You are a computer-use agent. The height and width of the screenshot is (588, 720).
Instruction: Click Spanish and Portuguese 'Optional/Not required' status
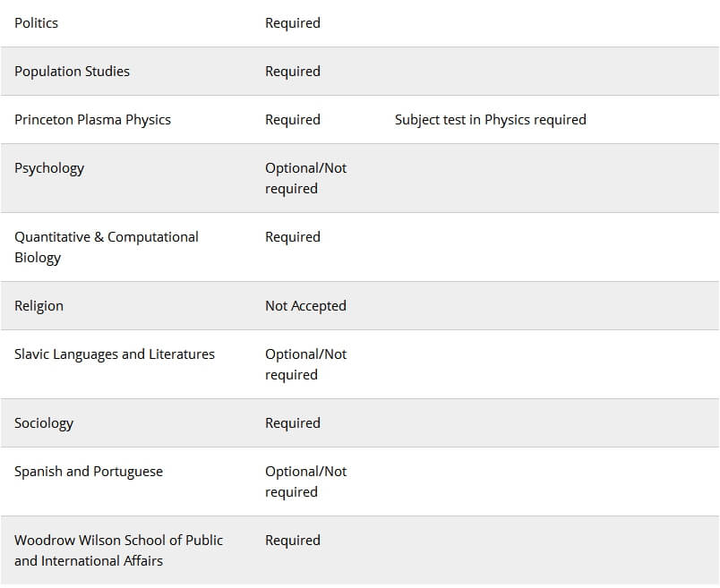[x=305, y=481]
